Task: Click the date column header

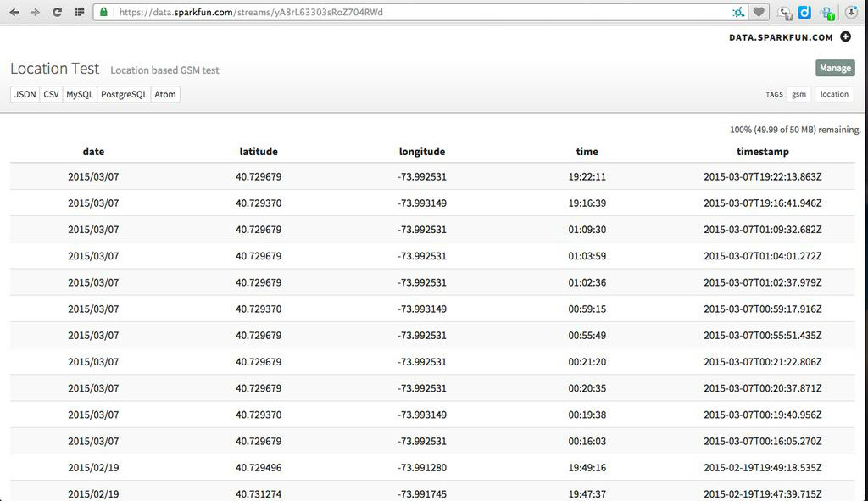Action: point(93,151)
